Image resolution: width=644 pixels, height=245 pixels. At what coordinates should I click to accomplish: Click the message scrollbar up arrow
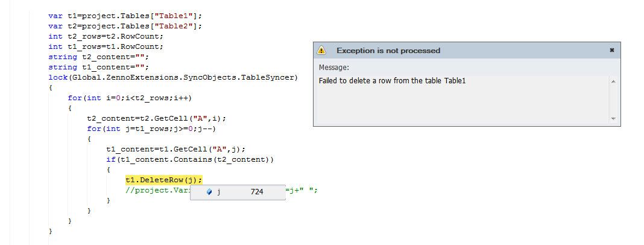[x=613, y=81]
